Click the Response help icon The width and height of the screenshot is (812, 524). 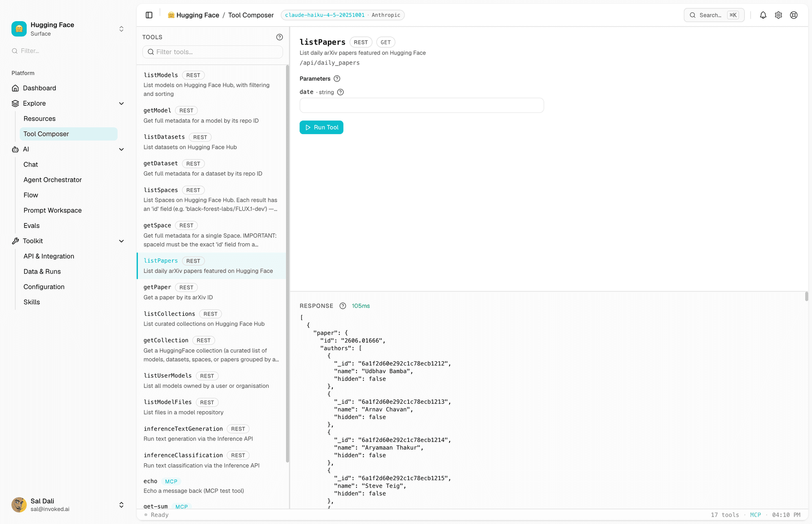pos(343,306)
